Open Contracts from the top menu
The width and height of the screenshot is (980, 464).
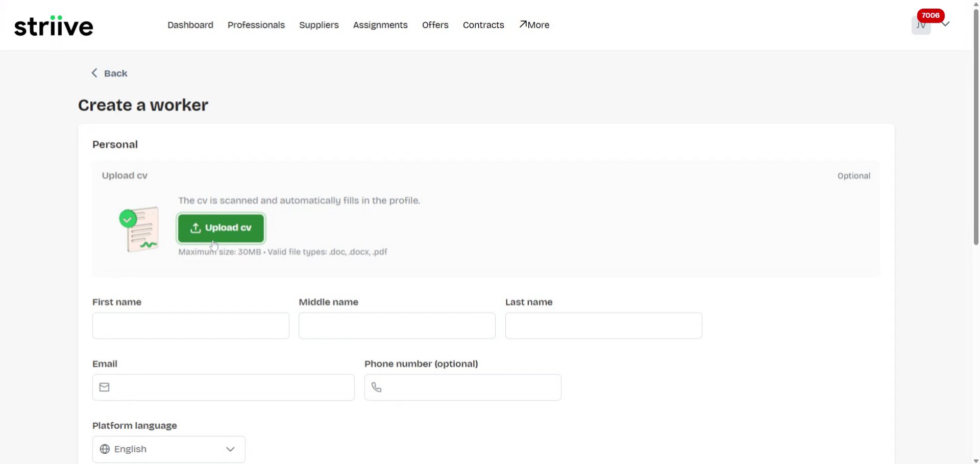point(483,25)
